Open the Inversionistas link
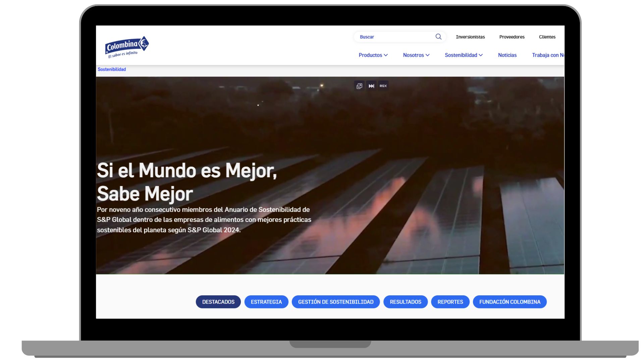 point(470,37)
